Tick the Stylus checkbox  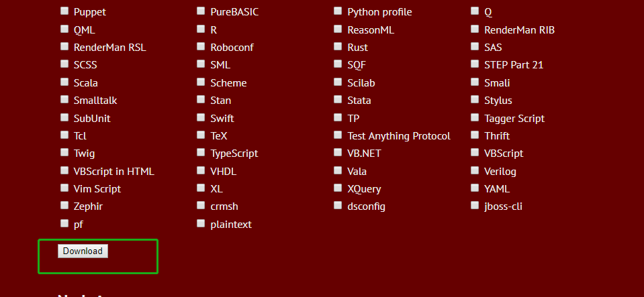pos(475,100)
